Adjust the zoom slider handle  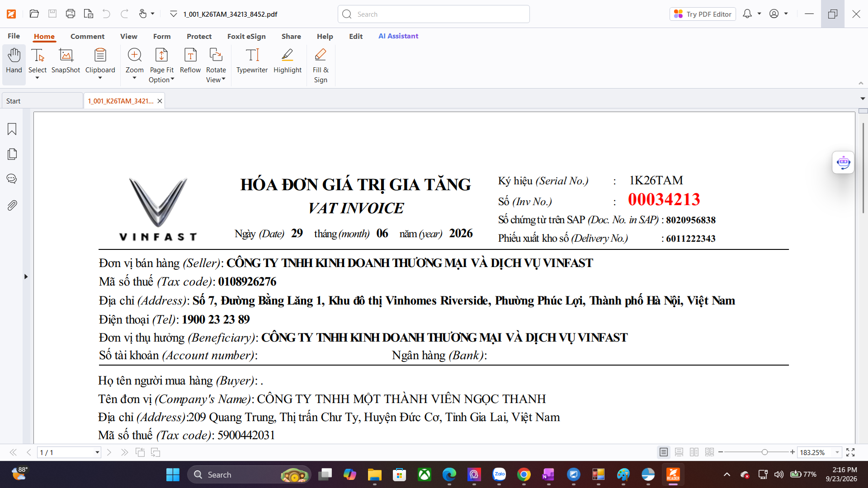764,452
